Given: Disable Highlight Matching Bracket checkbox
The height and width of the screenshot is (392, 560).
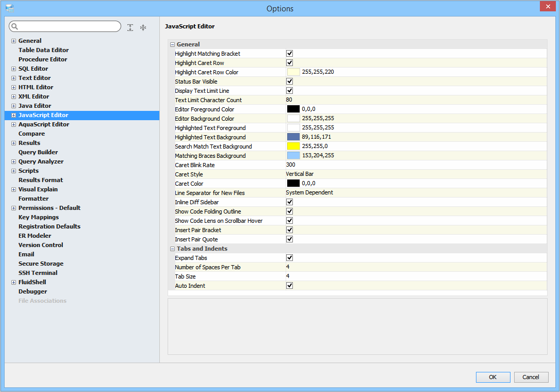Looking at the screenshot, I should coord(290,54).
